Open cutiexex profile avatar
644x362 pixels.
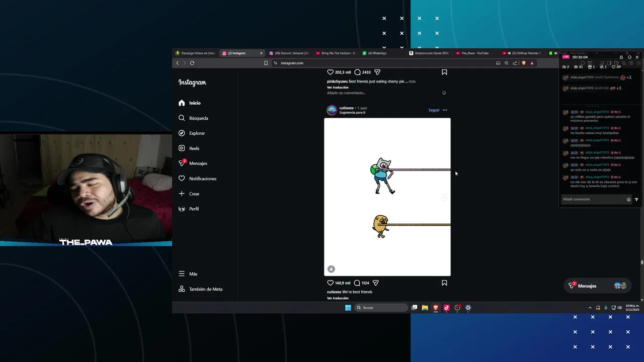click(x=332, y=110)
